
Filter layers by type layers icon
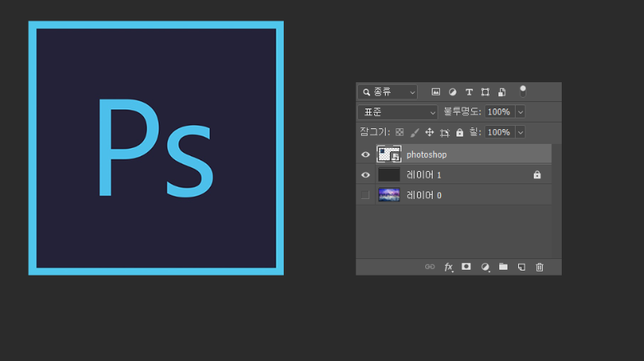(x=469, y=92)
